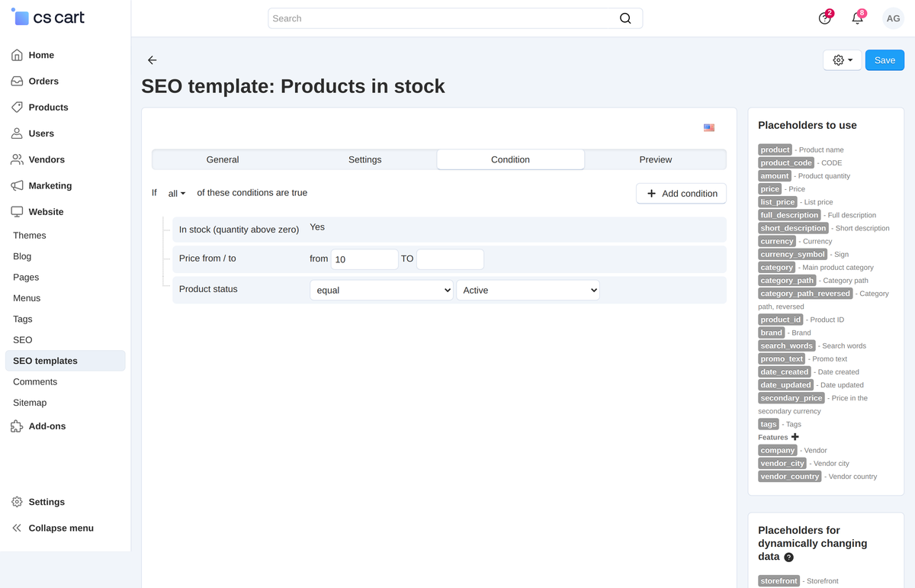This screenshot has width=915, height=588.
Task: Click the 'In stock (quantity above zero)' condition label
Action: [x=239, y=230]
